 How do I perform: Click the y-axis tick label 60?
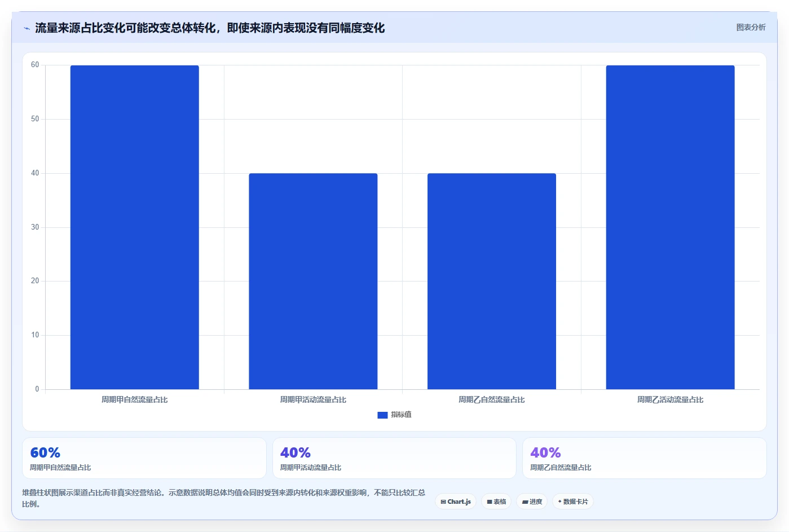click(x=35, y=65)
